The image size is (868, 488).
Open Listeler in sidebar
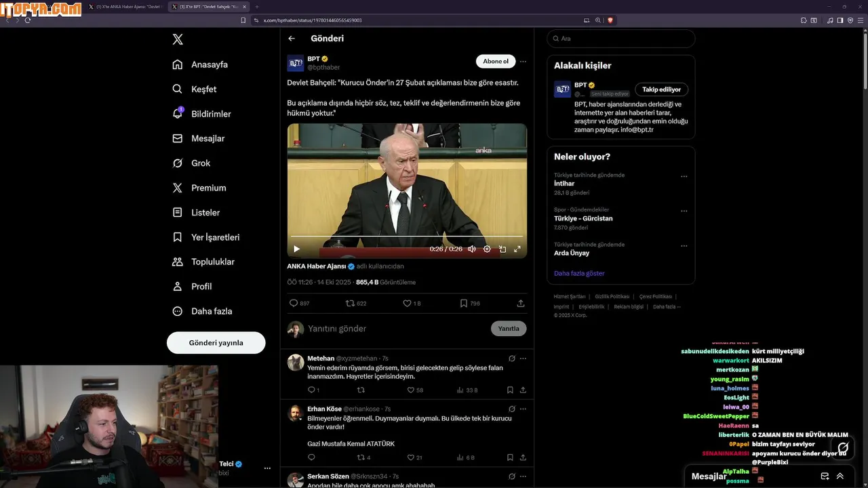[x=196, y=212]
